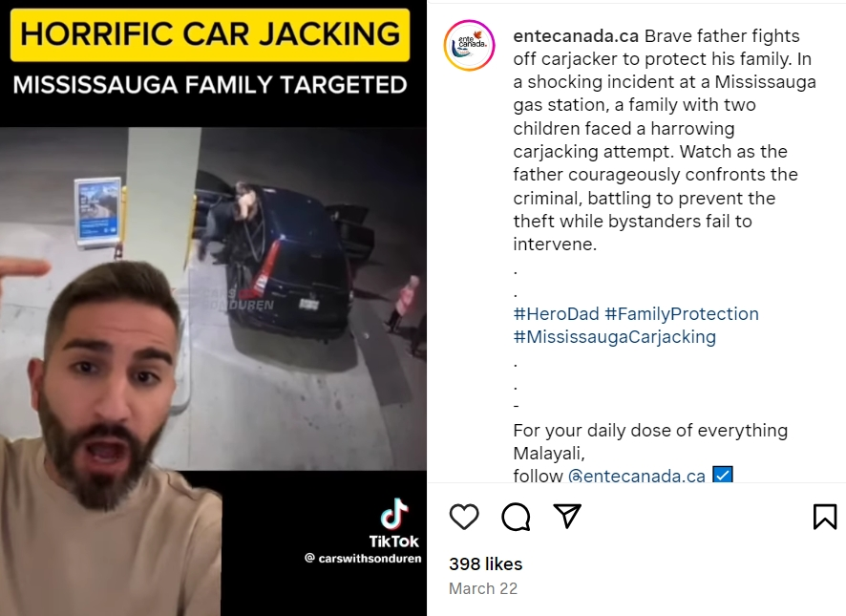
Task: Share the post using the paper plane icon
Action: pos(567,516)
